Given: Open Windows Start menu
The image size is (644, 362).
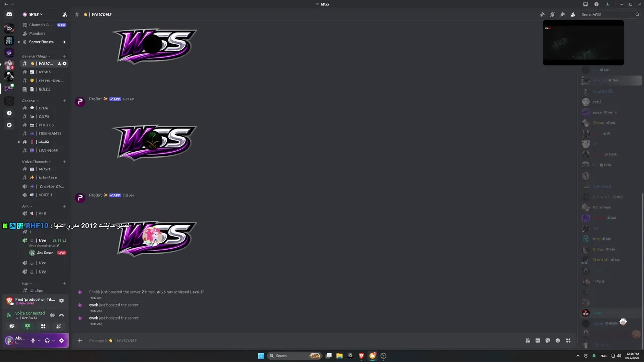Looking at the screenshot, I should [261, 356].
